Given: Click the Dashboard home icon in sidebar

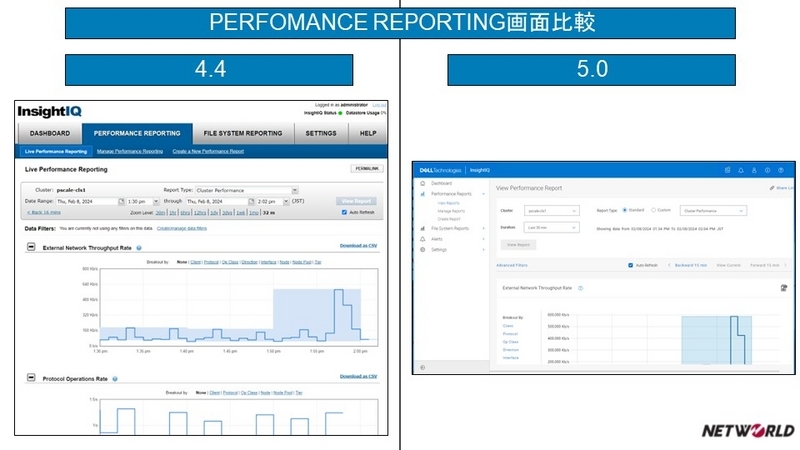Looking at the screenshot, I should coord(422,183).
